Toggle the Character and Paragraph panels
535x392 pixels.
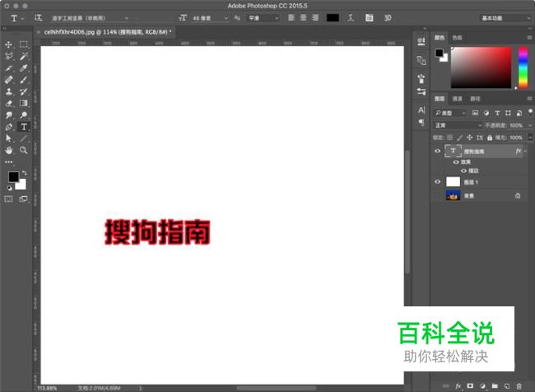click(370, 18)
